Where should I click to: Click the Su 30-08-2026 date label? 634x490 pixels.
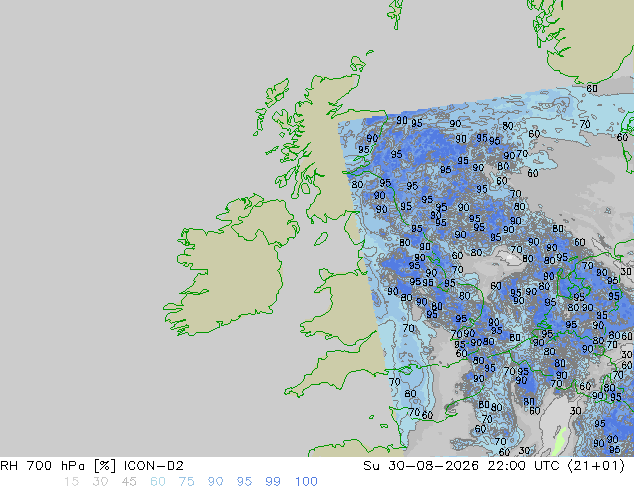(x=421, y=466)
